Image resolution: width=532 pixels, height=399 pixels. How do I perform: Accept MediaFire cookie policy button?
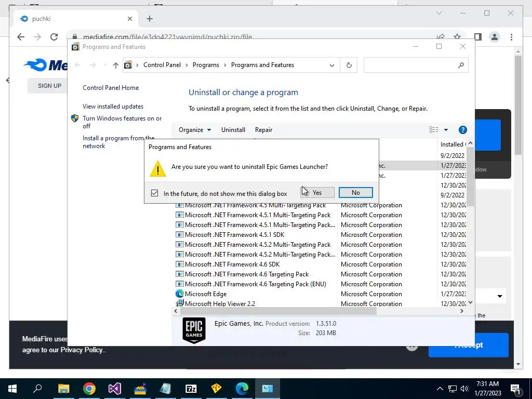[468, 345]
